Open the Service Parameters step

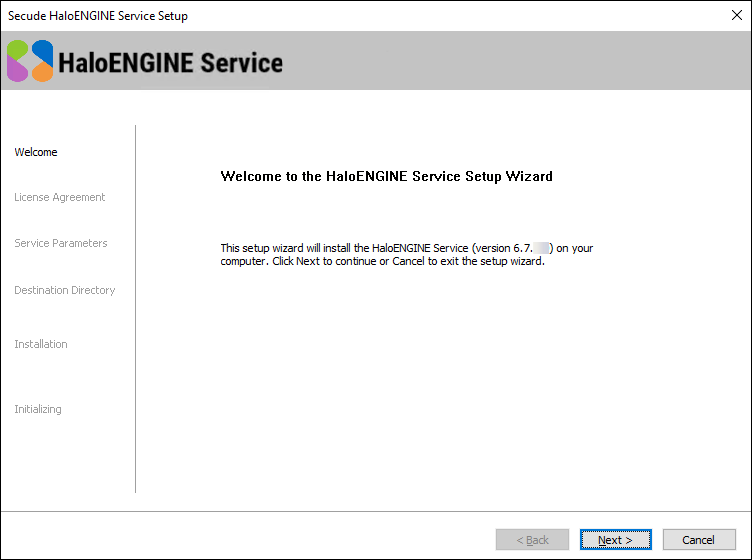60,243
